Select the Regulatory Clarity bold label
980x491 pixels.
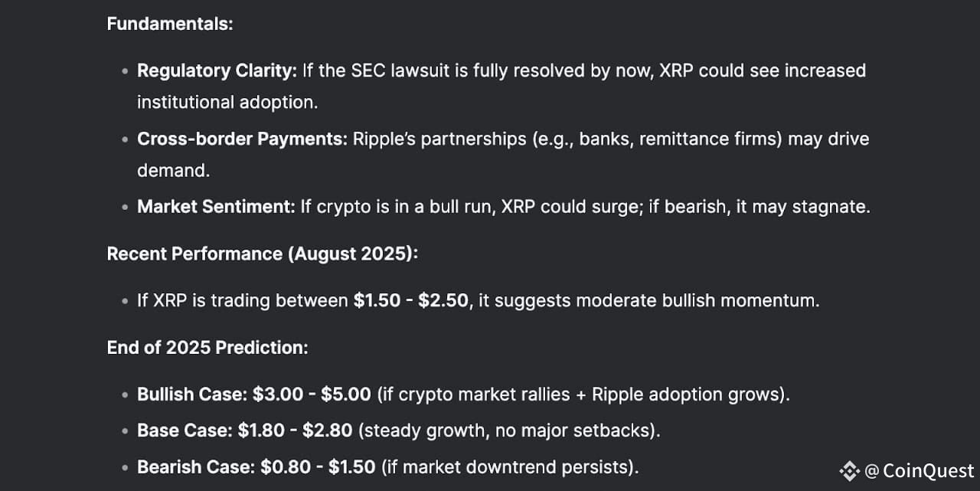point(217,70)
